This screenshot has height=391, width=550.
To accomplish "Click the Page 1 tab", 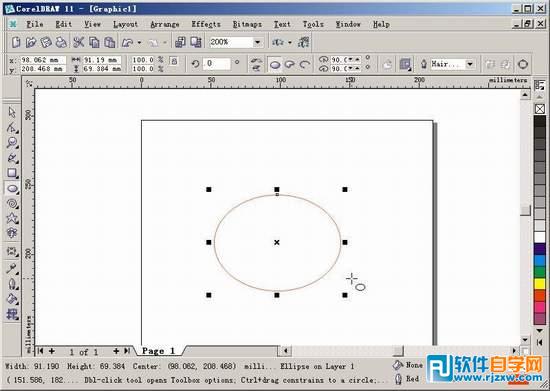I will (x=158, y=351).
